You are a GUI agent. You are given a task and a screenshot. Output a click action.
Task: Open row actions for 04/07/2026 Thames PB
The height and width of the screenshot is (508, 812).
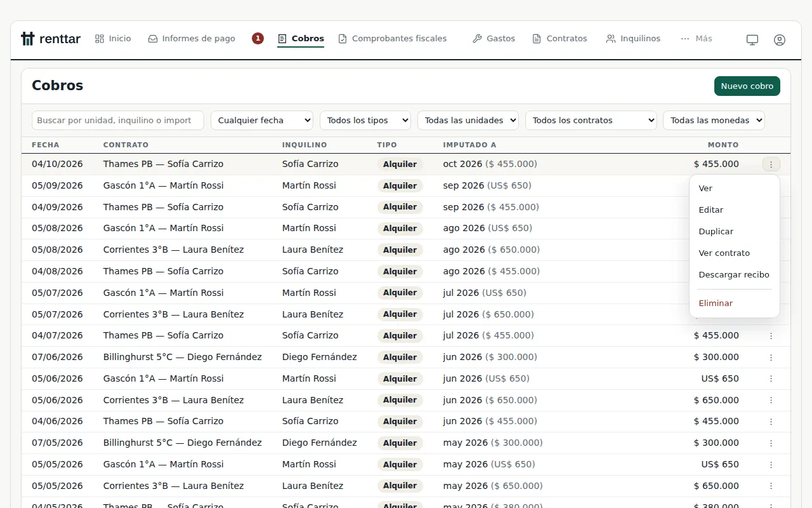tap(771, 336)
